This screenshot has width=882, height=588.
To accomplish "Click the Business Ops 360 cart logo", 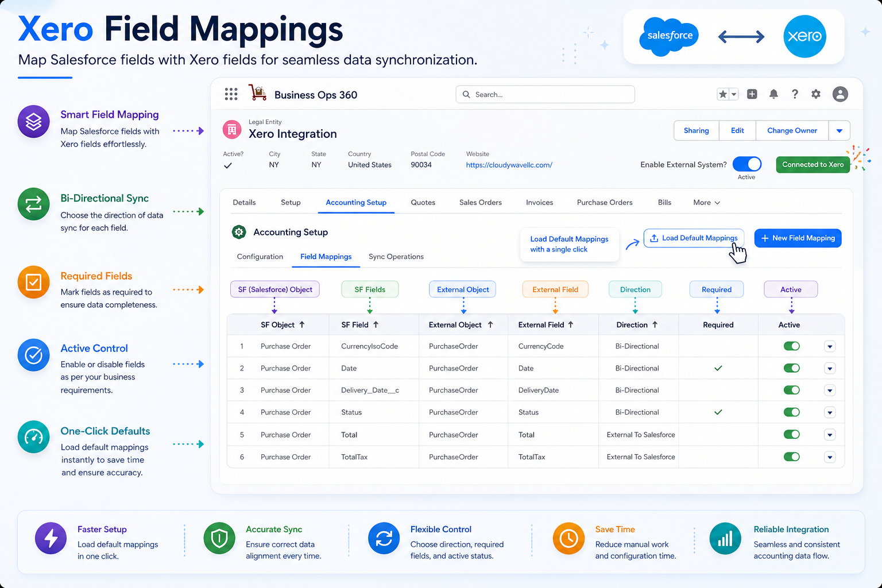I will pyautogui.click(x=258, y=93).
